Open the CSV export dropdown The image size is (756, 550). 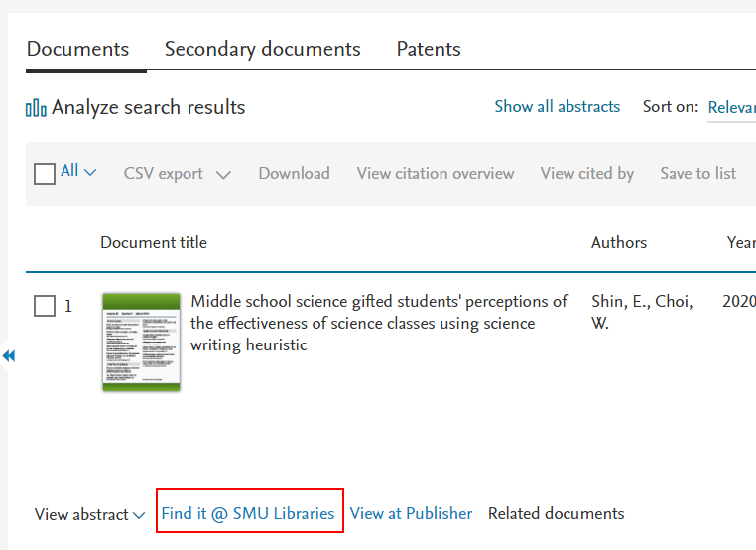[177, 174]
